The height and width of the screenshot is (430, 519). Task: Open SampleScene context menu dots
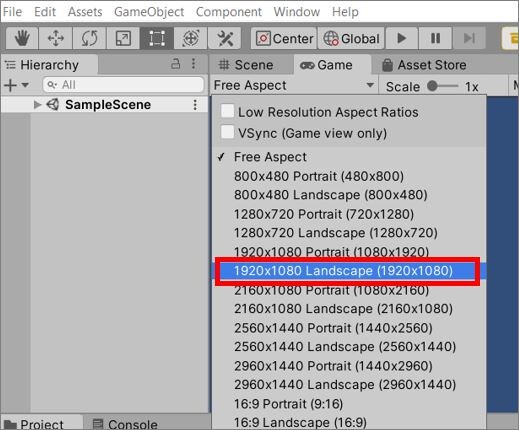195,105
